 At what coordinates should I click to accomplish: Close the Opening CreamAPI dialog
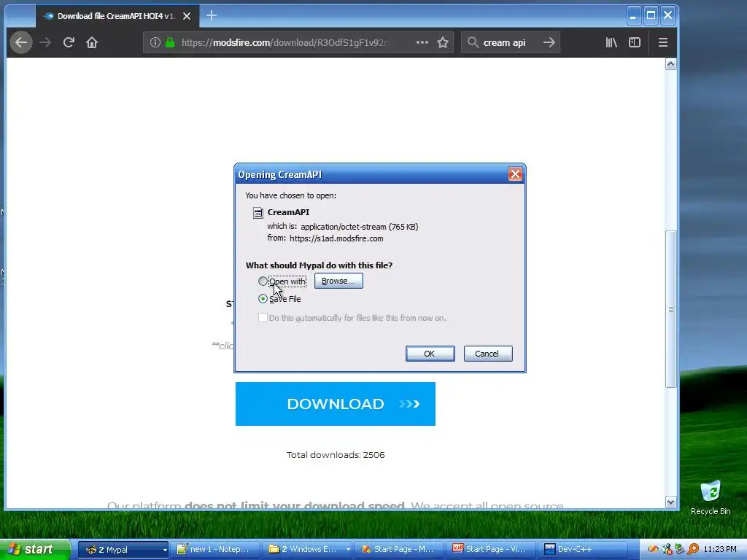515,174
